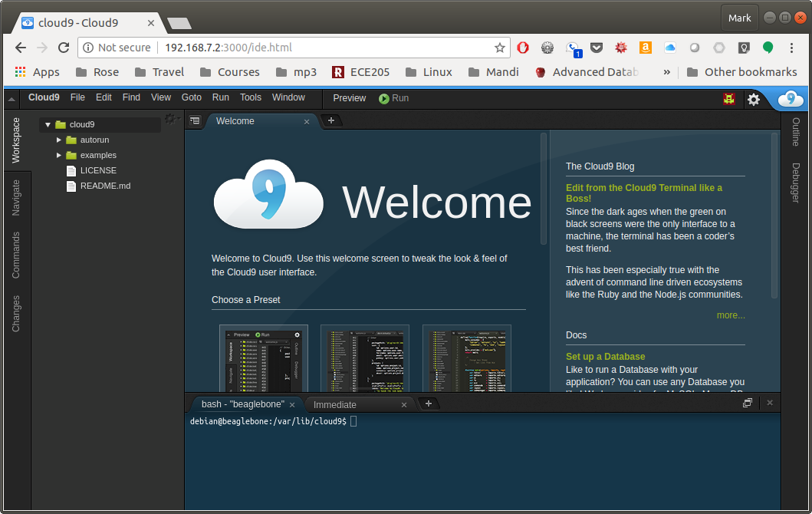This screenshot has width=812, height=514.
Task: Expand the autorun folder
Action: click(x=58, y=140)
